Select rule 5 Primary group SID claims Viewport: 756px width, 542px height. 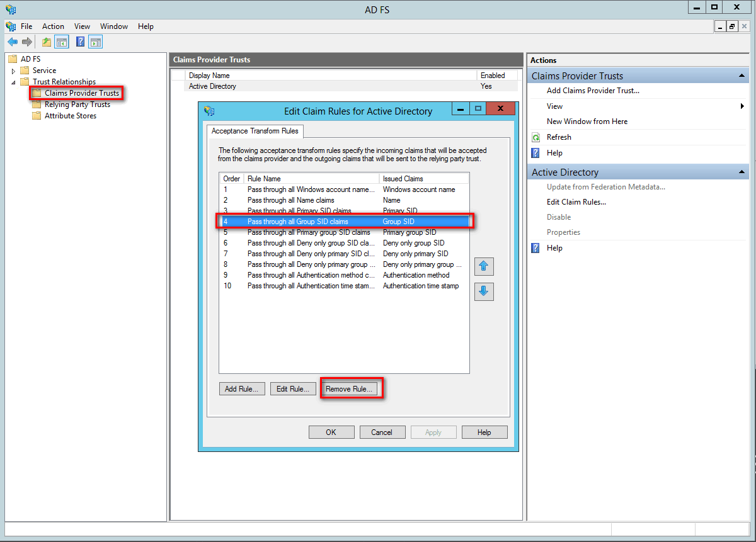[x=344, y=232]
